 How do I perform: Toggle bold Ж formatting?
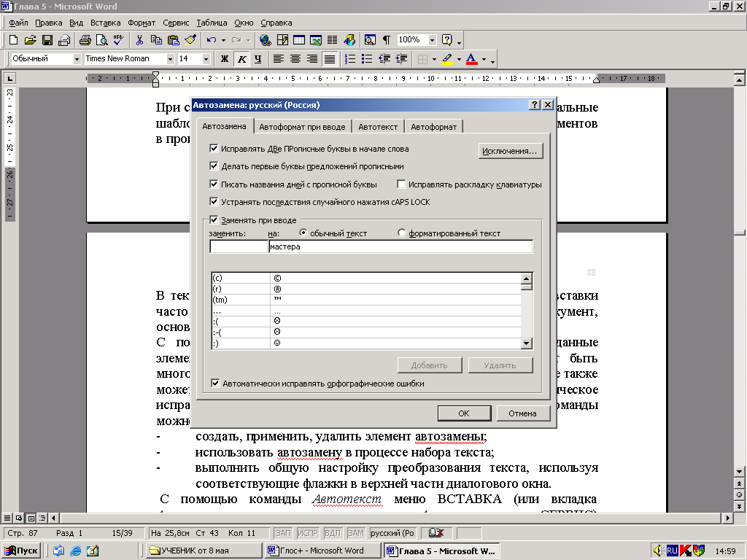pyautogui.click(x=225, y=59)
